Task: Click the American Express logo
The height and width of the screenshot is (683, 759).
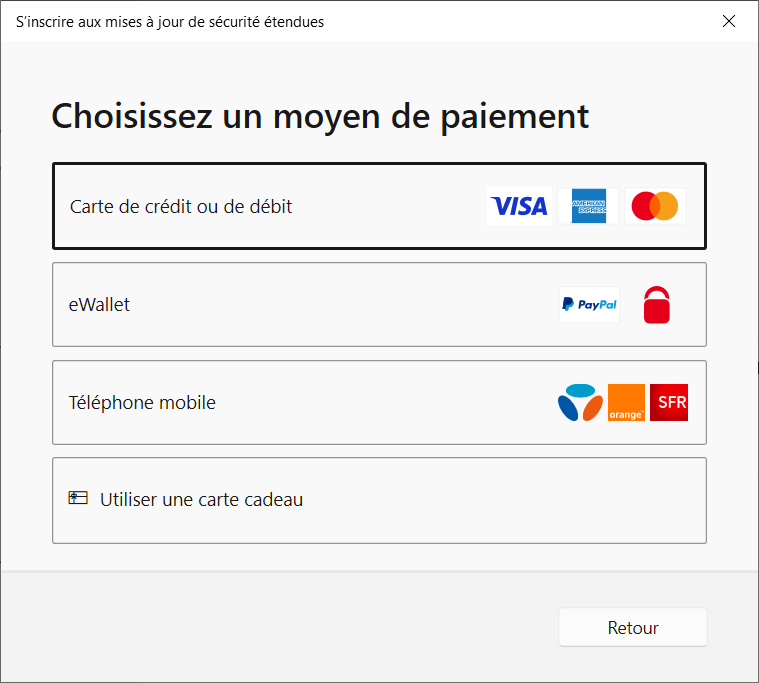Action: coord(589,206)
